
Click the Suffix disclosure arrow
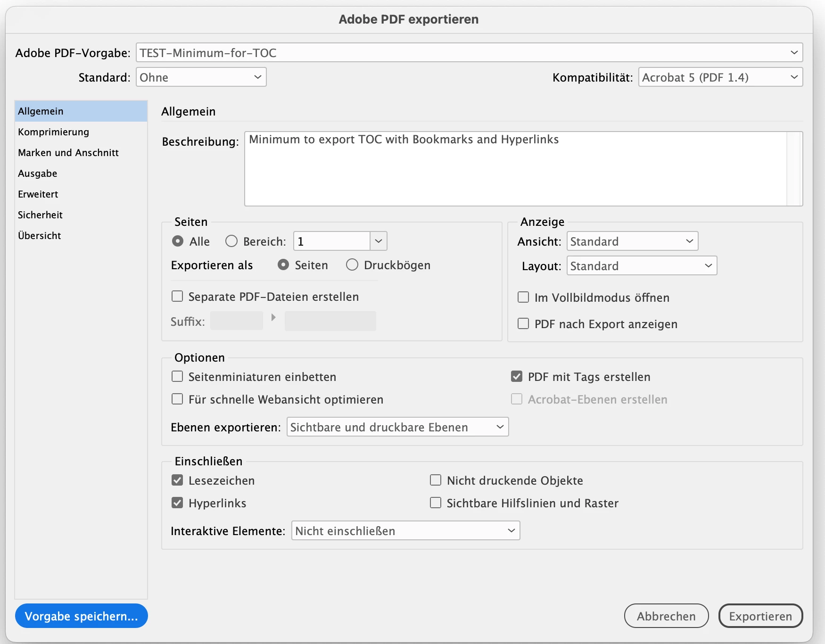click(273, 317)
